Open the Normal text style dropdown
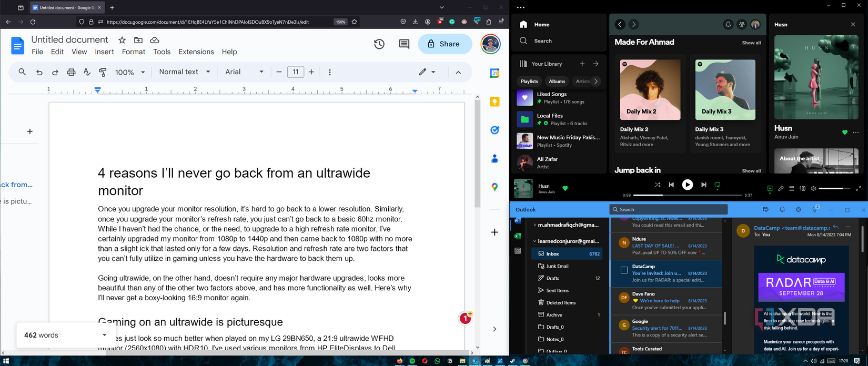868x366 pixels. [185, 72]
